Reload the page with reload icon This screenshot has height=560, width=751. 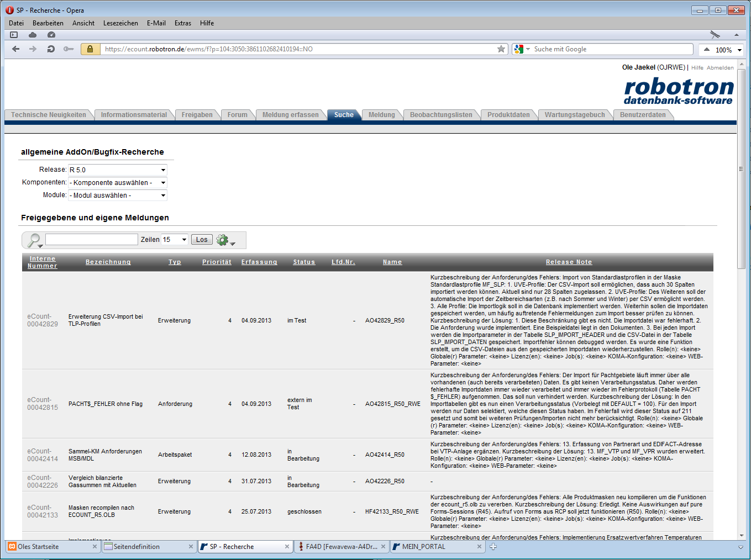click(x=51, y=49)
